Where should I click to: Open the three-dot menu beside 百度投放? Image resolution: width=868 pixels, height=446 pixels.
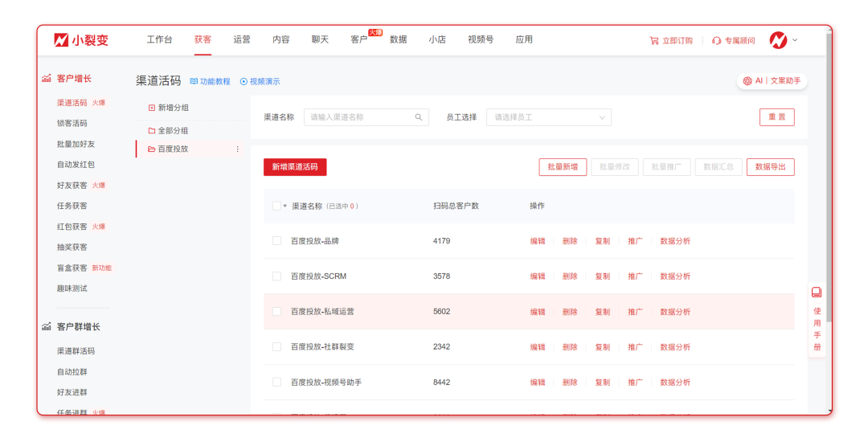pyautogui.click(x=237, y=149)
